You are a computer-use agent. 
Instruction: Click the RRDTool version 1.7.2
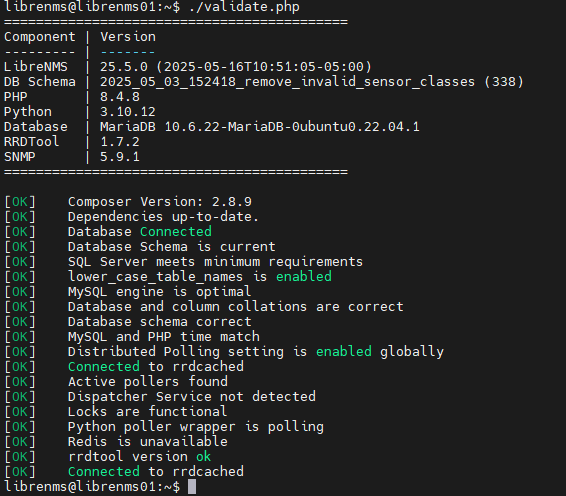click(120, 142)
